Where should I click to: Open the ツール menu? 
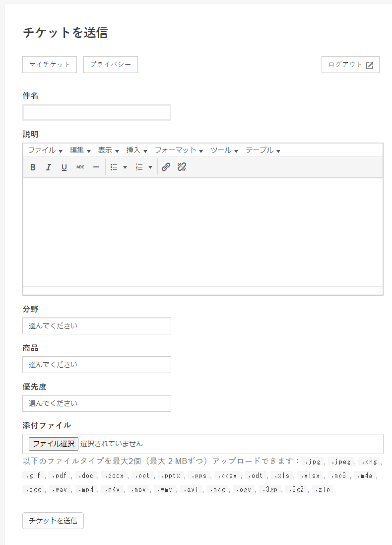pos(224,150)
